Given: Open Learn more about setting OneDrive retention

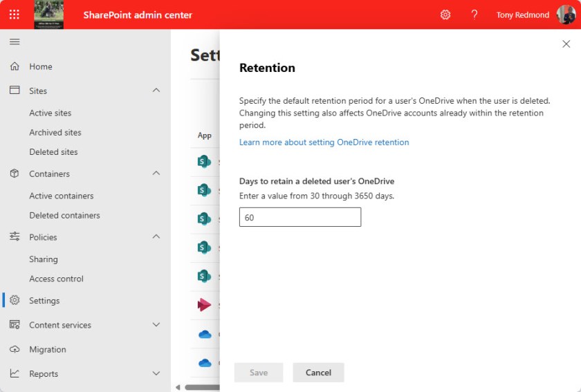Looking at the screenshot, I should [x=324, y=142].
